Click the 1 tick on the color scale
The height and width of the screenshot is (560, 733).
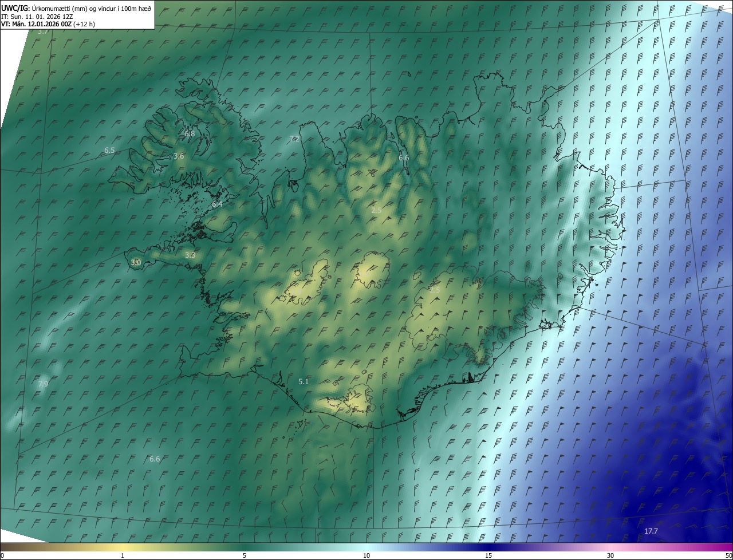pyautogui.click(x=123, y=555)
